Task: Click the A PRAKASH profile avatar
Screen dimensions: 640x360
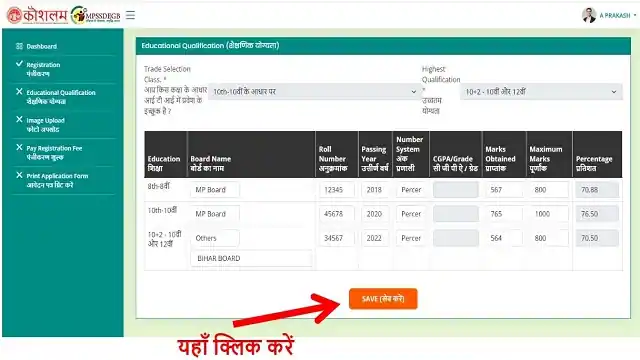Action: pos(589,15)
